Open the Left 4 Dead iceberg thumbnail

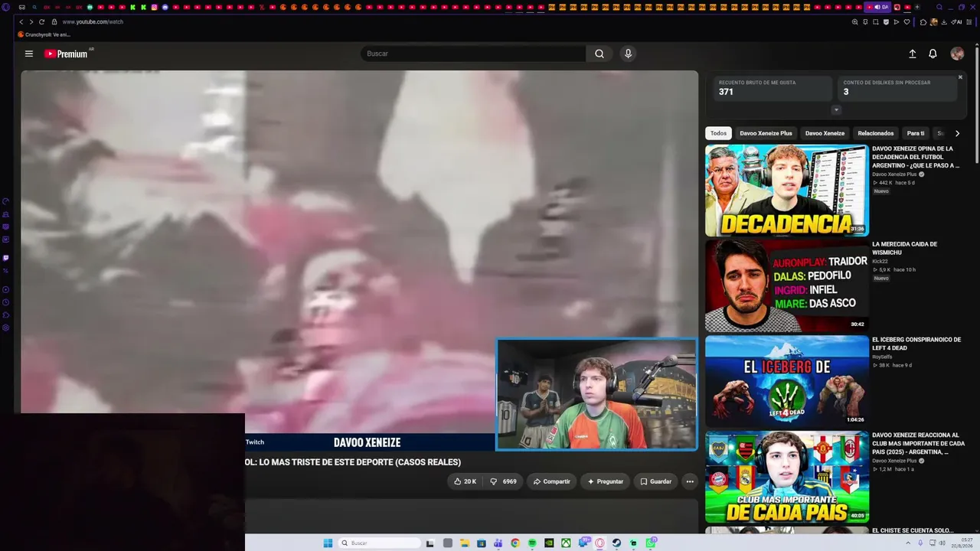click(x=786, y=381)
